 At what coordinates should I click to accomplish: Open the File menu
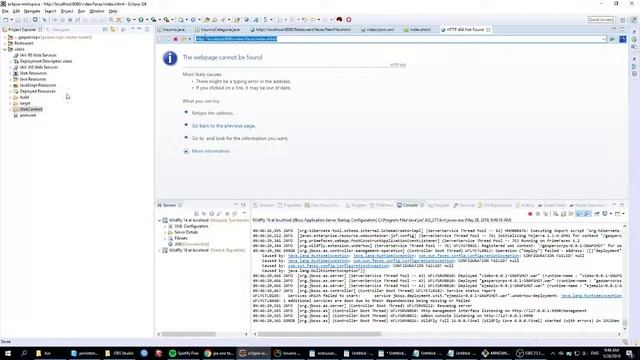(x=5, y=11)
